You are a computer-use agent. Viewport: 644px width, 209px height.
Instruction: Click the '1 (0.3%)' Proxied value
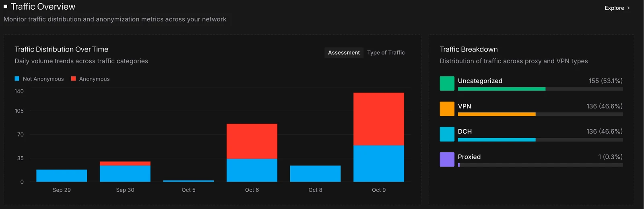click(x=610, y=157)
